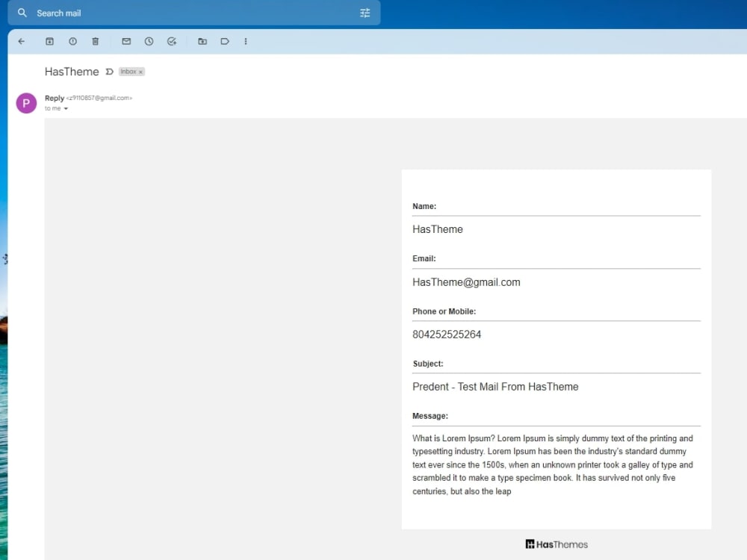Remove the Inbox label
Screen dimensions: 747x560
[x=140, y=72]
